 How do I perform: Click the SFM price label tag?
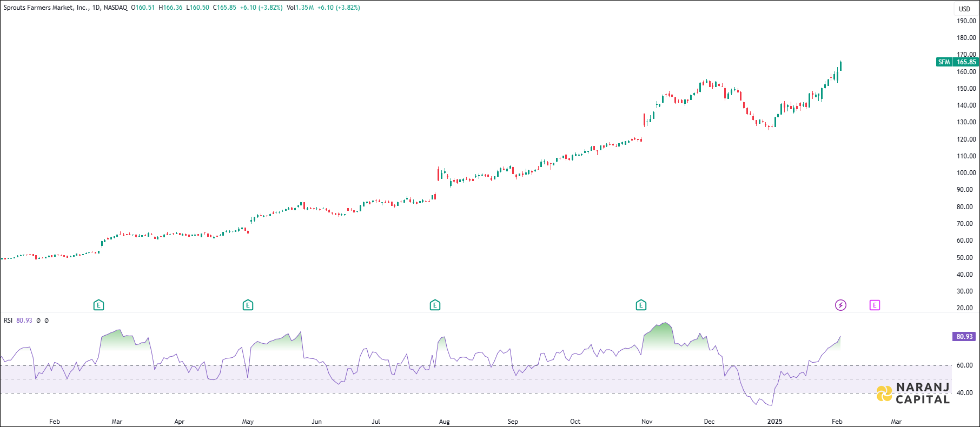click(944, 62)
